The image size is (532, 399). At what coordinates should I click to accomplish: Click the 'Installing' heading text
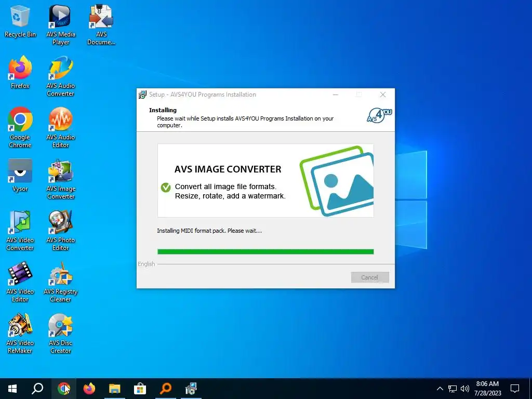click(163, 110)
